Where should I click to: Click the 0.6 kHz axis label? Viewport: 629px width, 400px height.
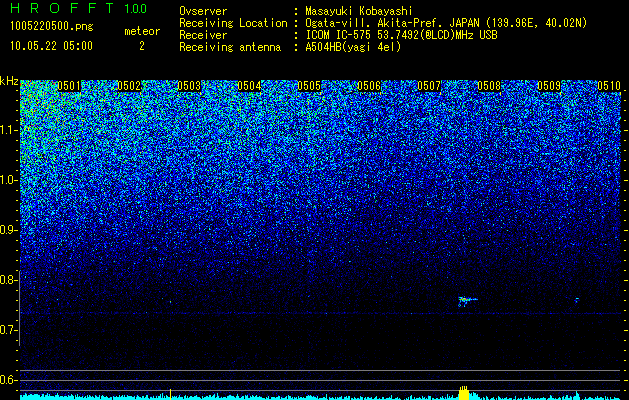click(x=9, y=380)
